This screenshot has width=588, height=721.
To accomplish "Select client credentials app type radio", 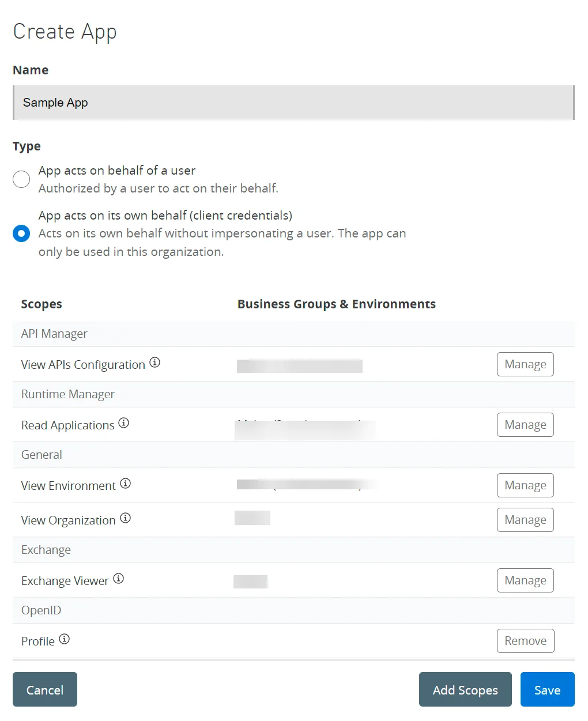I will 21,233.
